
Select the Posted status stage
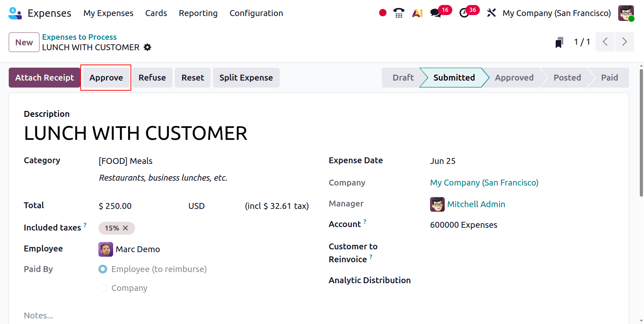(567, 77)
